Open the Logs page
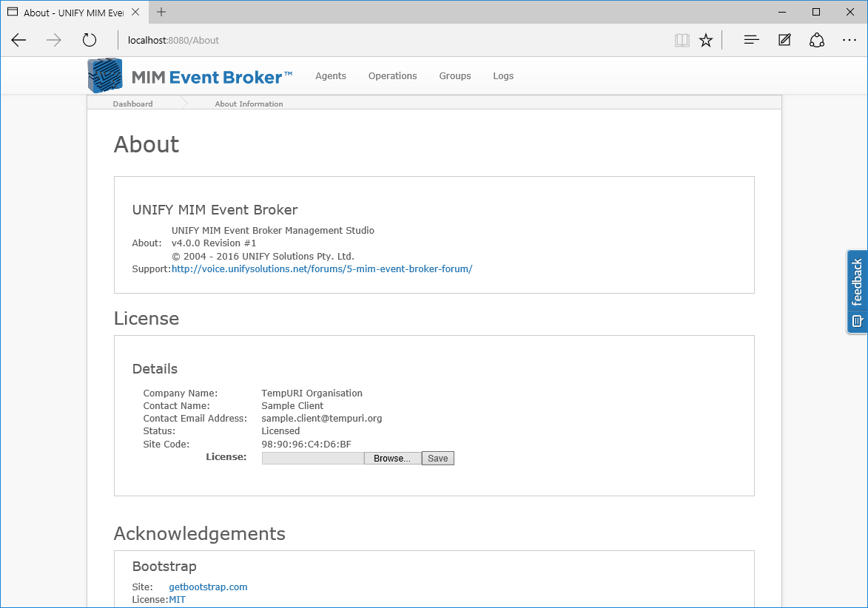 tap(503, 75)
